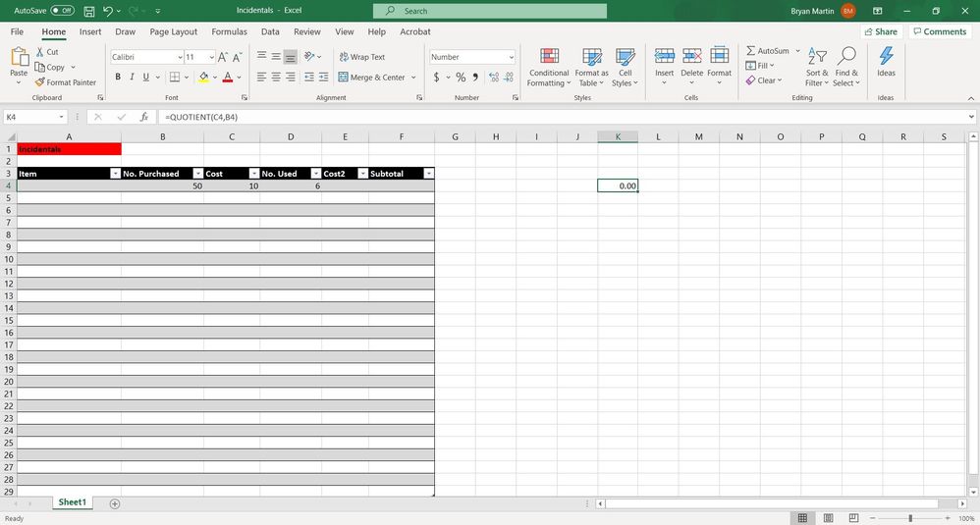
Task: Toggle Align Right in Alignment group
Action: (290, 77)
